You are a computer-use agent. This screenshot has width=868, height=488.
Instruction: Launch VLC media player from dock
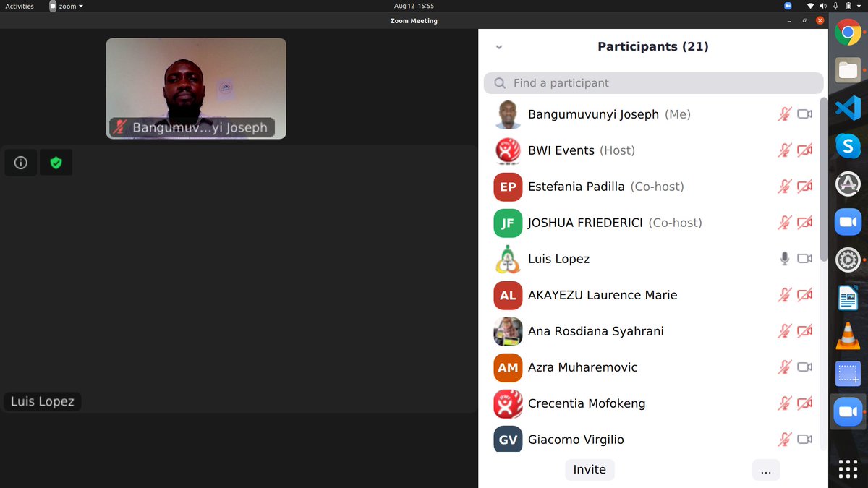click(848, 335)
